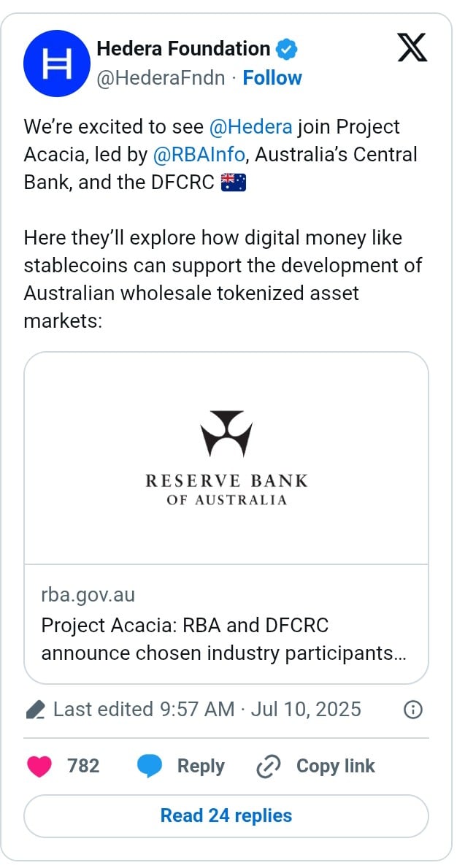
Task: Like the tweet with the heart icon
Action: click(x=39, y=766)
